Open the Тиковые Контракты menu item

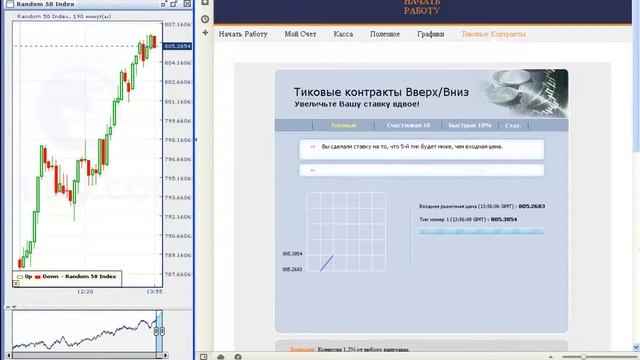(493, 34)
